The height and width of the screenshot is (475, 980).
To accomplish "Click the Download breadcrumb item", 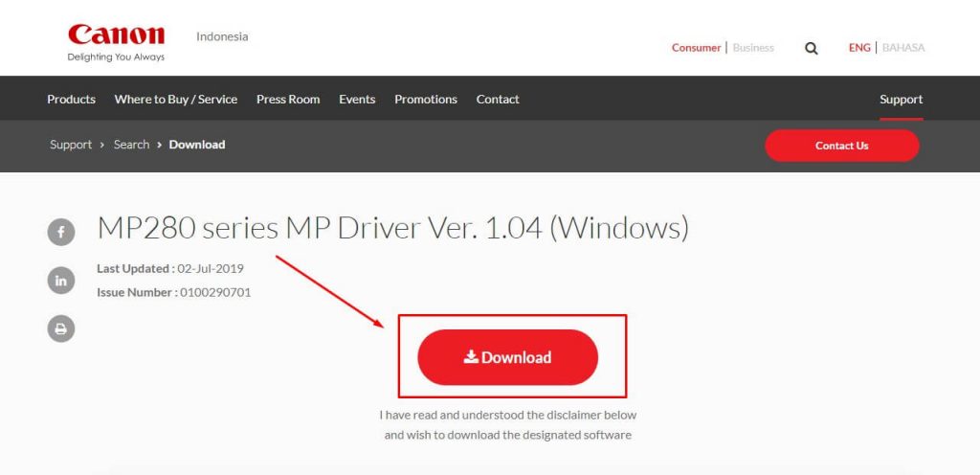I will 197,145.
